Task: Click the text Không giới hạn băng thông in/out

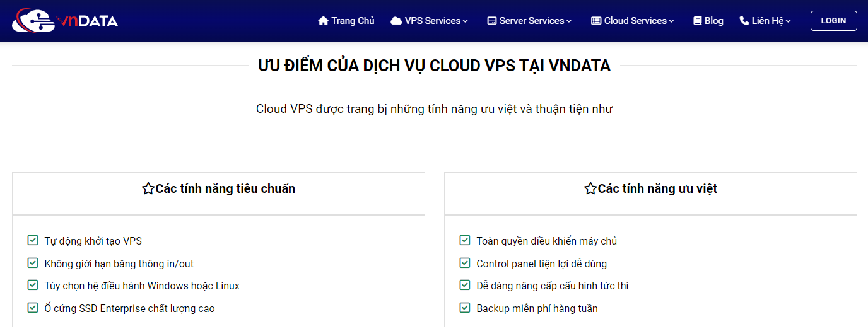Action: coord(119,264)
